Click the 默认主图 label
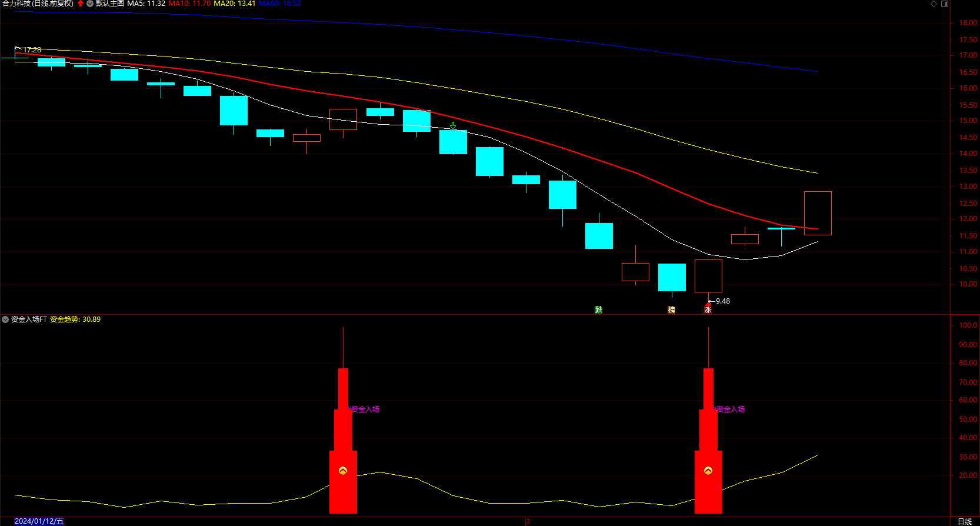The height and width of the screenshot is (526, 980). coord(110,4)
